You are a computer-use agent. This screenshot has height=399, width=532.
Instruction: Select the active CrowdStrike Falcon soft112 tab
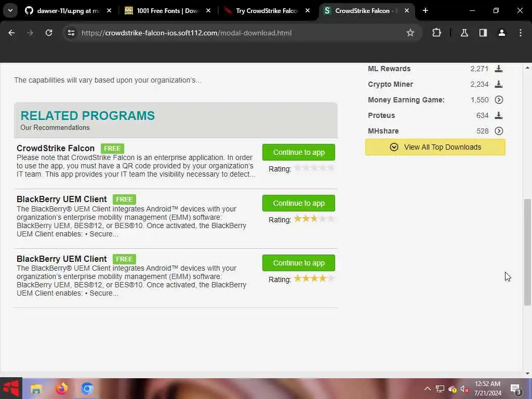coord(366,11)
